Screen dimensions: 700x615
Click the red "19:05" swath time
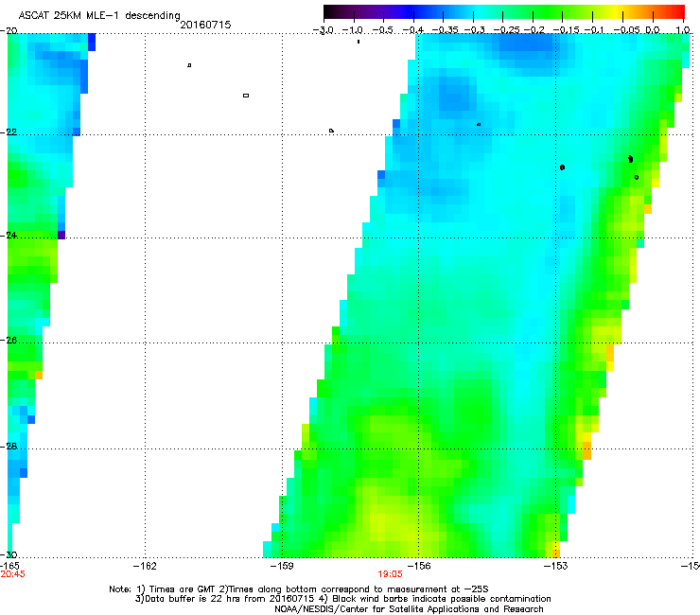point(390,574)
